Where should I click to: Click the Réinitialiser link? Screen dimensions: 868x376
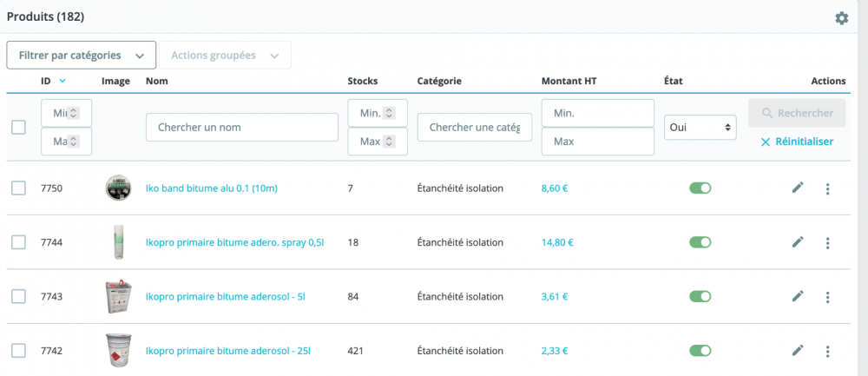tap(797, 142)
